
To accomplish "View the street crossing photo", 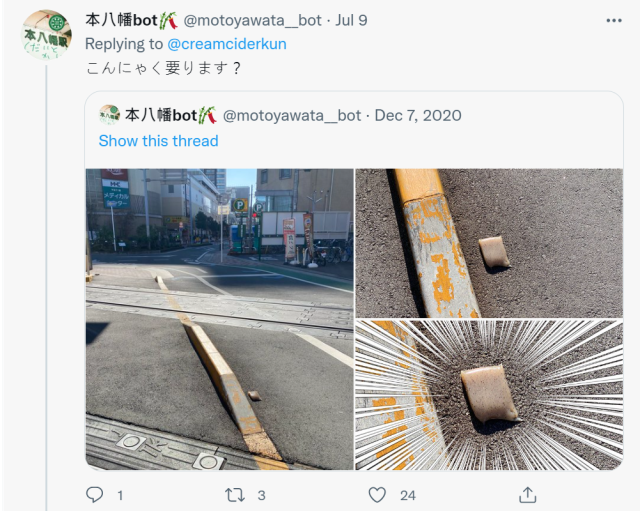I will (220, 319).
